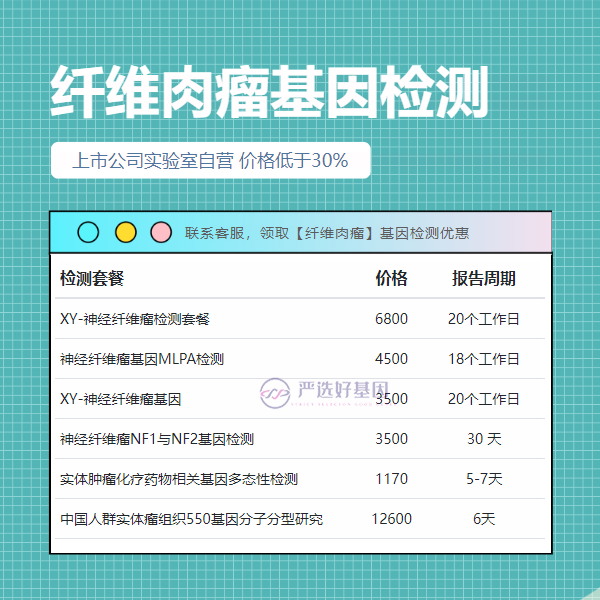The height and width of the screenshot is (600, 600).
Task: Click the yellow circle in the window header
Action: 126,232
